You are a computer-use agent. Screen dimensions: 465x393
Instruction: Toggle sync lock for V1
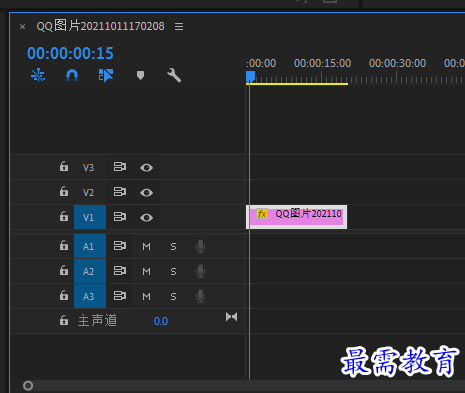pos(120,217)
